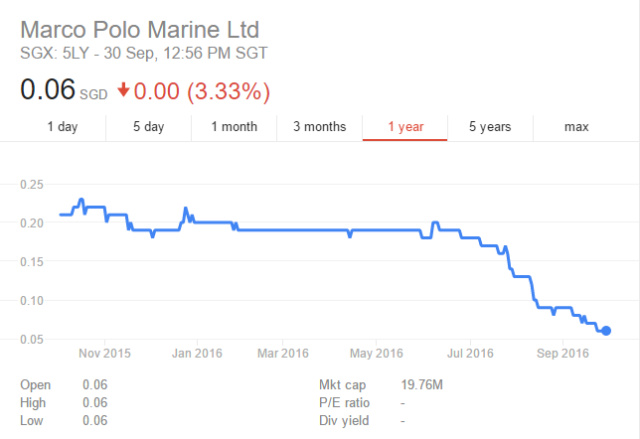Click the red down arrow icon
Image resolution: width=640 pixels, height=439 pixels.
124,91
